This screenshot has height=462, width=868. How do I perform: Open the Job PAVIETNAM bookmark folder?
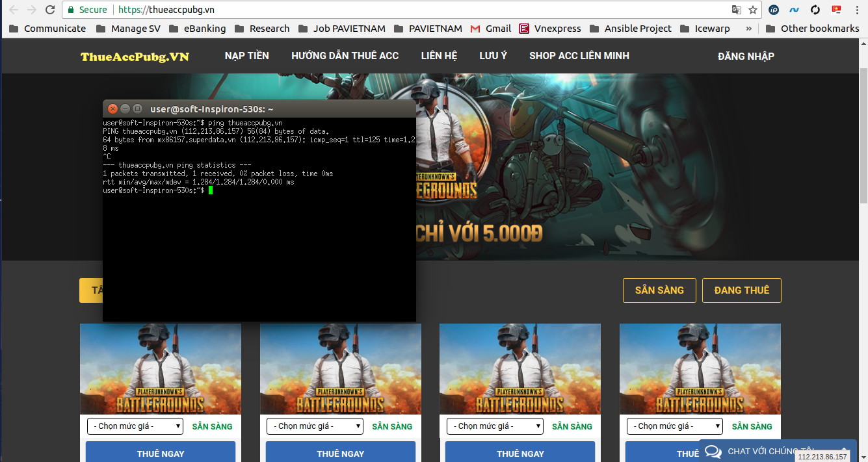(x=342, y=29)
